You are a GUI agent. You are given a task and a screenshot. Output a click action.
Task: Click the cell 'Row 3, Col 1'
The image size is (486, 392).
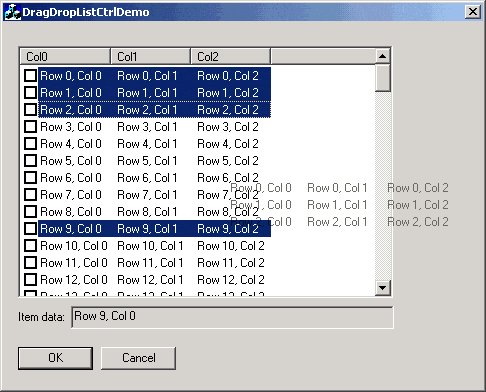click(147, 127)
